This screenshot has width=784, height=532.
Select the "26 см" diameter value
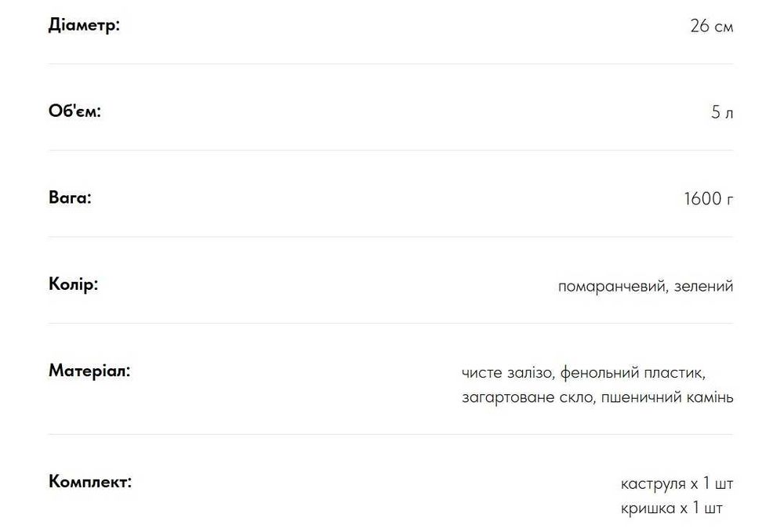pos(711,26)
